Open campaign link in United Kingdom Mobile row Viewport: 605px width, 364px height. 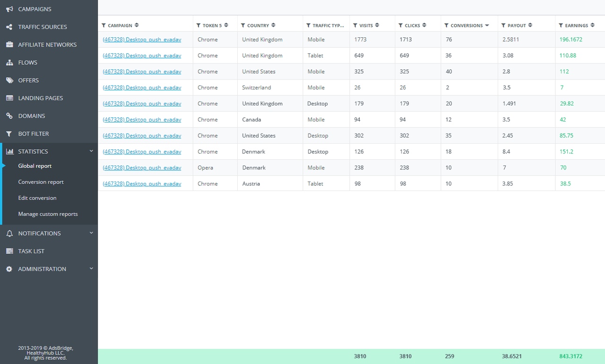142,40
